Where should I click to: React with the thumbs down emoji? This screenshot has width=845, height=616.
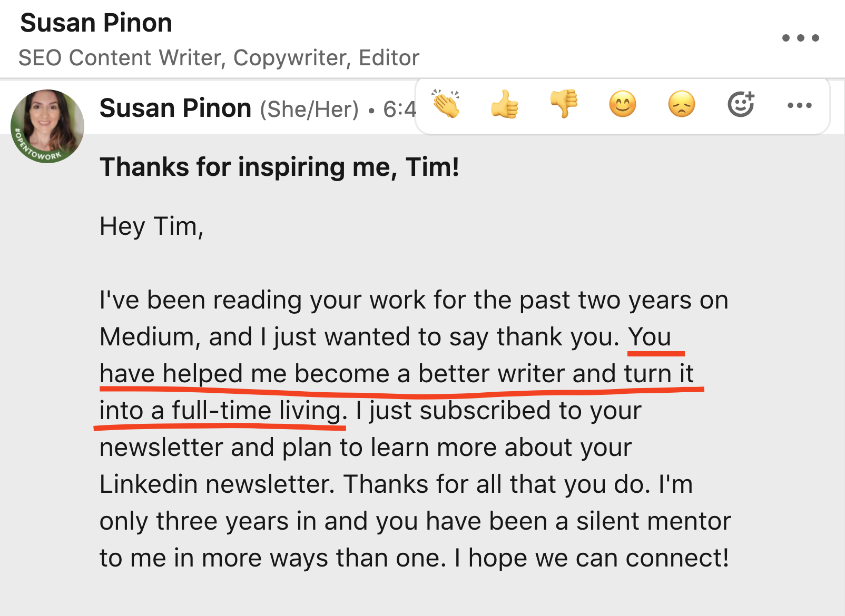(564, 104)
